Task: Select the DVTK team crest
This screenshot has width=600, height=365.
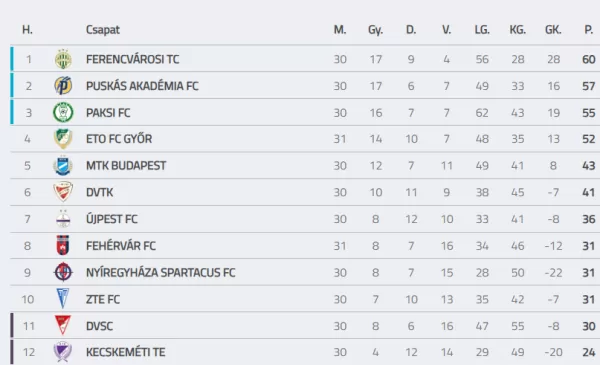Action: pyautogui.click(x=63, y=192)
